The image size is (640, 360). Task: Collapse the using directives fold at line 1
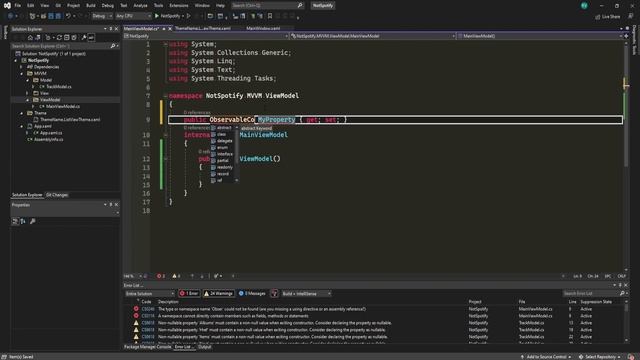(165, 44)
